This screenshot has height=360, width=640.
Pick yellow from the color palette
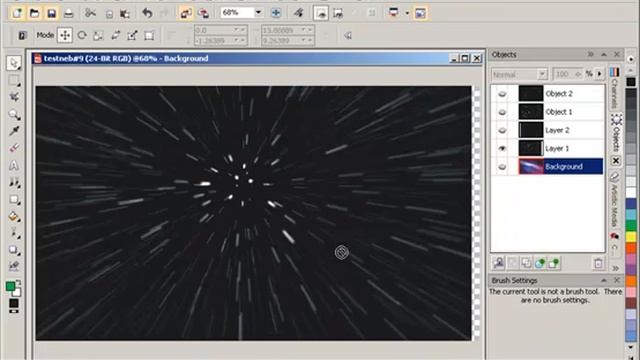click(631, 236)
